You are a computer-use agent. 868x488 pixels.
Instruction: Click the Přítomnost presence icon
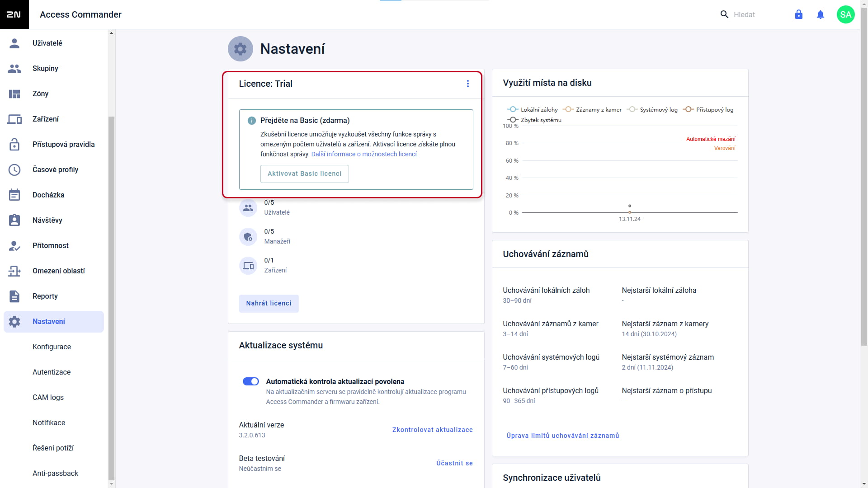tap(14, 245)
